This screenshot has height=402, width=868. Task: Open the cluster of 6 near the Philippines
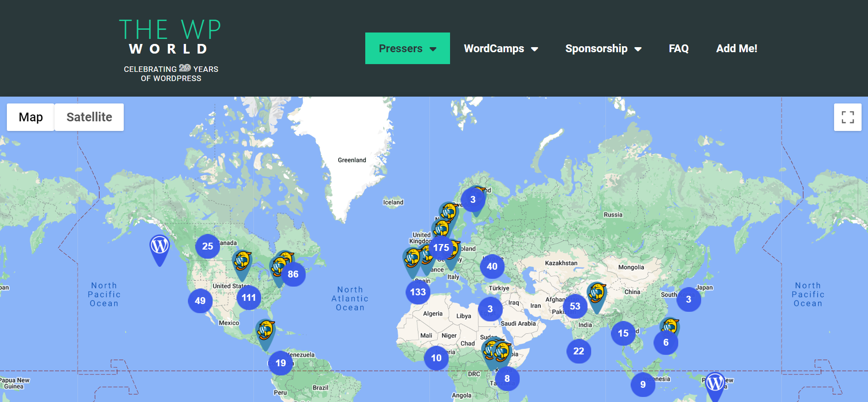pyautogui.click(x=666, y=342)
